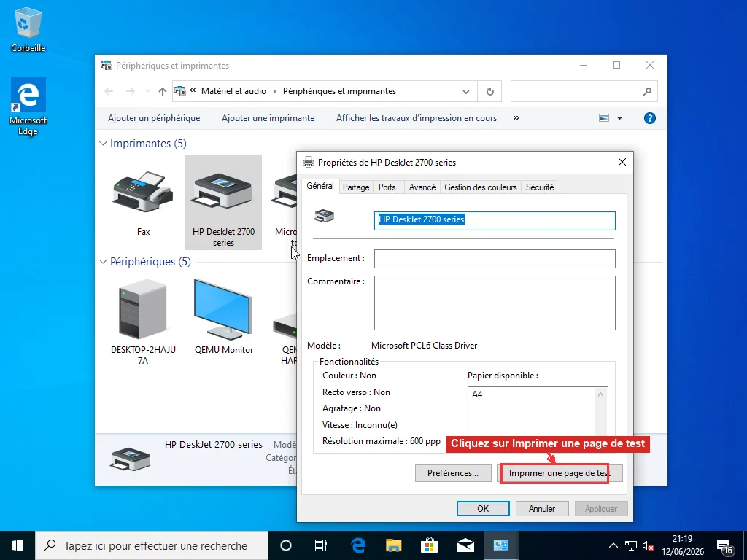Switch to the Ports tab
Viewport: 747px width, 560px height.
click(x=387, y=187)
